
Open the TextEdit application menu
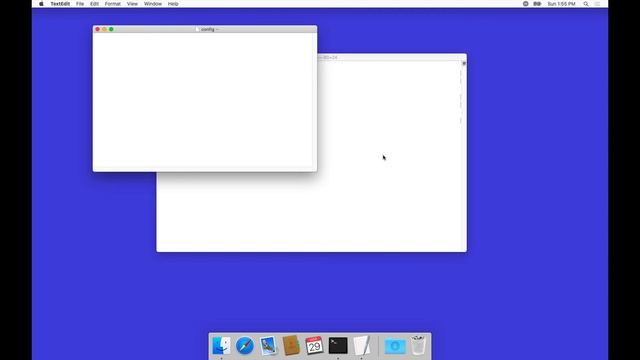pos(60,4)
